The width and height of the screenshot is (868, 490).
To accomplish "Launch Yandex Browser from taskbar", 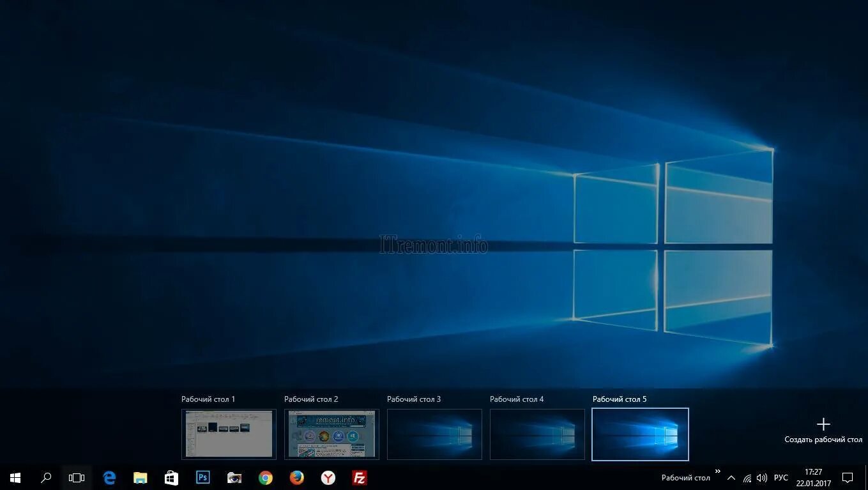I will pos(328,478).
